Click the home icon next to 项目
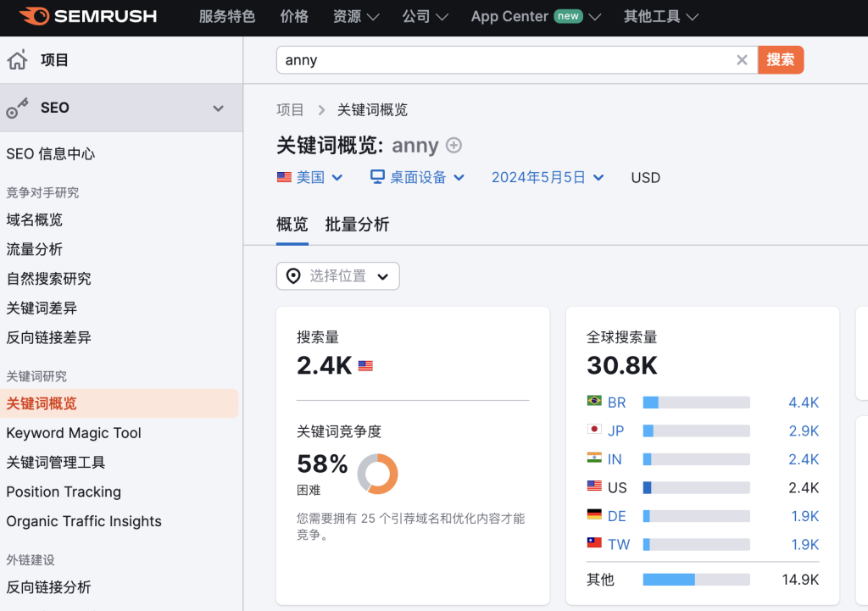 [x=19, y=59]
